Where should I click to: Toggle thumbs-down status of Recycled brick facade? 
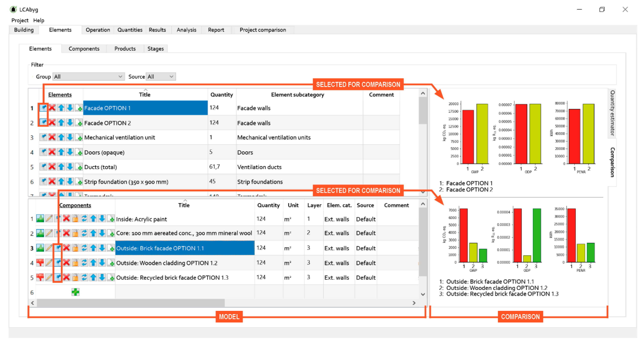pos(40,277)
